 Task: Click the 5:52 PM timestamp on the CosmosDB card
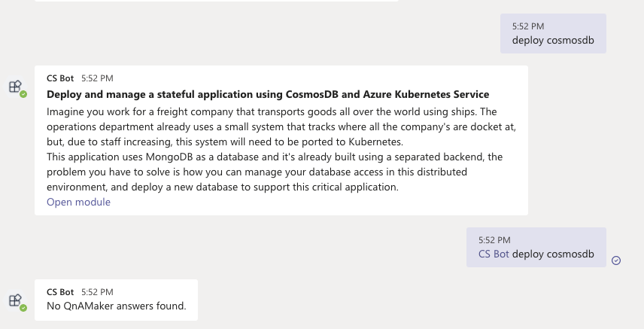pyautogui.click(x=97, y=78)
